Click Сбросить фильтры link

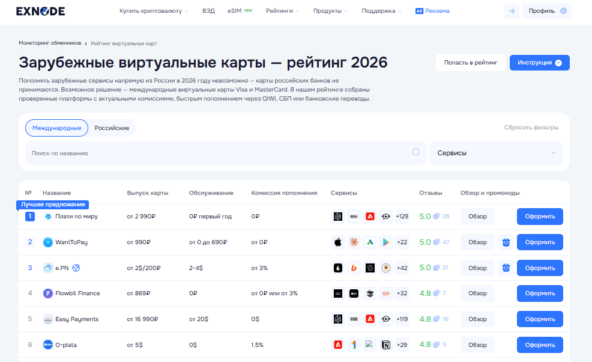[531, 128]
